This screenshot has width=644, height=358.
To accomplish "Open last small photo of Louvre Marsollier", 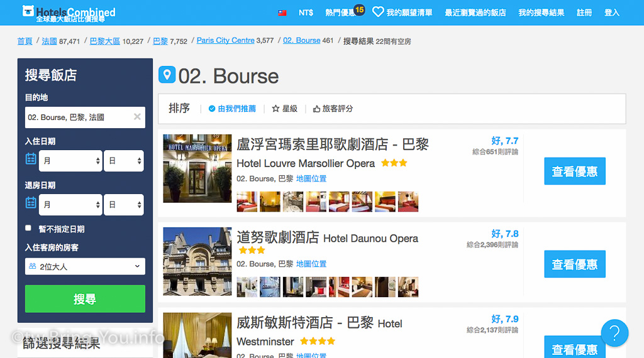I will 408,202.
